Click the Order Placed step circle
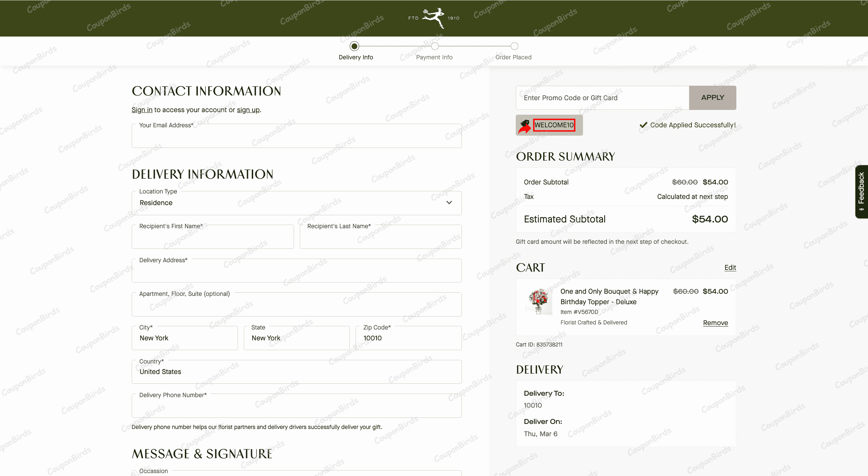Screen dimensions: 868x476 (x=514, y=46)
